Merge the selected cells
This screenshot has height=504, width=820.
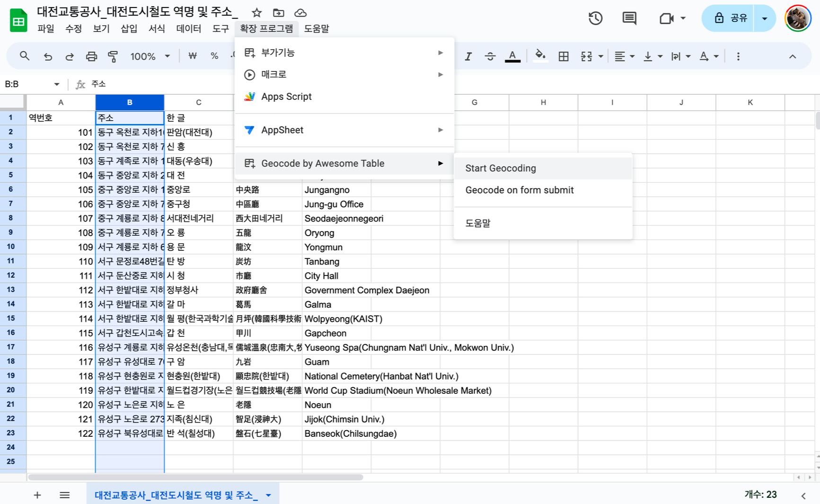pos(586,56)
